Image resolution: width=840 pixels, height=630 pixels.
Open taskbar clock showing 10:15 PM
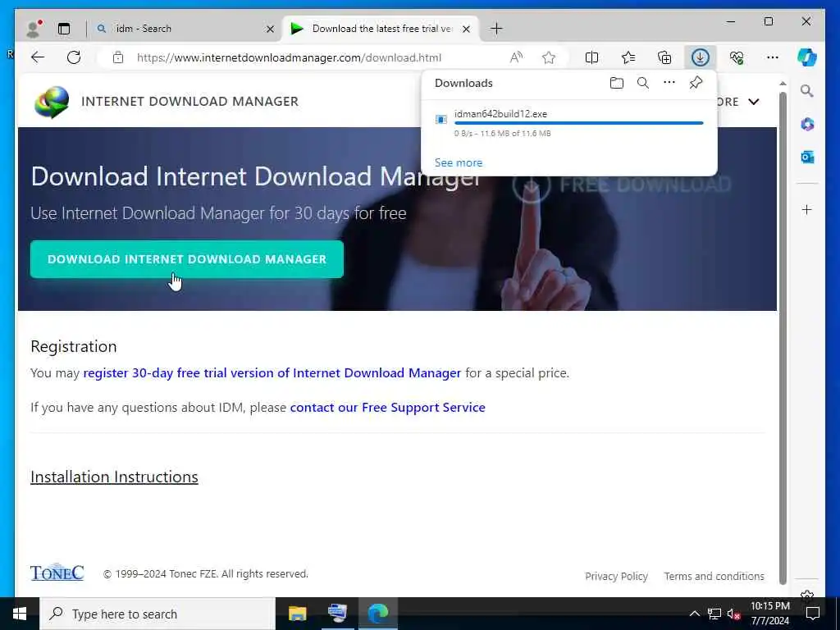pos(769,614)
